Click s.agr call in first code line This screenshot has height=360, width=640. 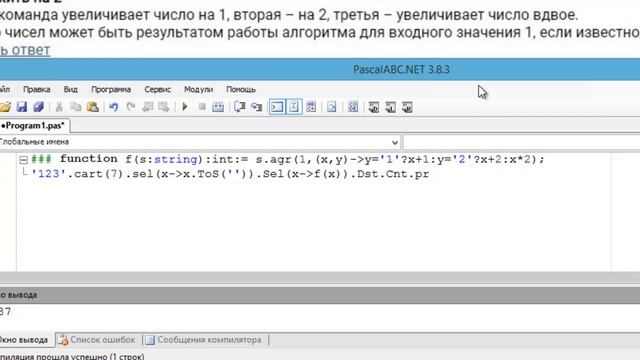tap(274, 159)
